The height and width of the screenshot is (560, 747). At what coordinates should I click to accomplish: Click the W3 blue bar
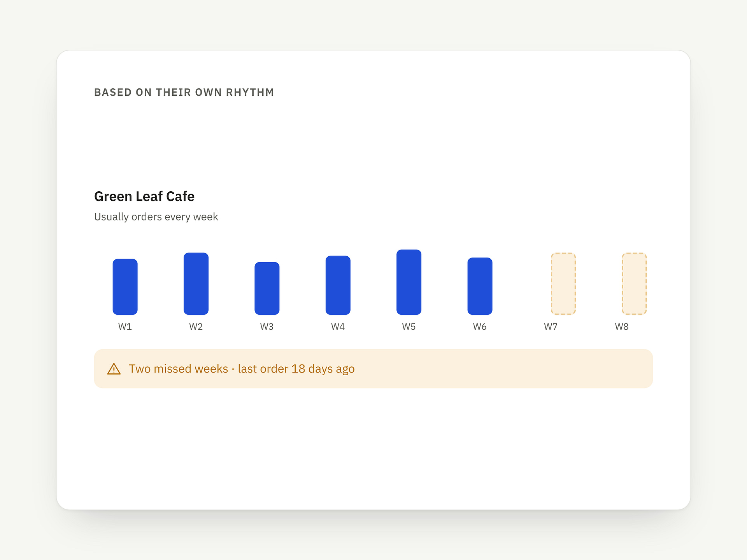267,288
